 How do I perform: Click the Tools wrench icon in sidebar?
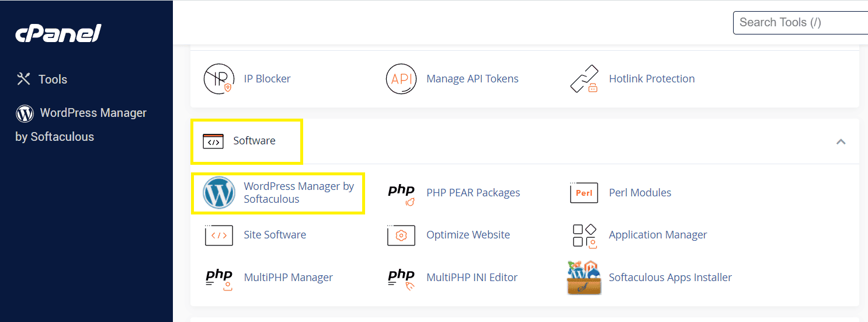23,79
